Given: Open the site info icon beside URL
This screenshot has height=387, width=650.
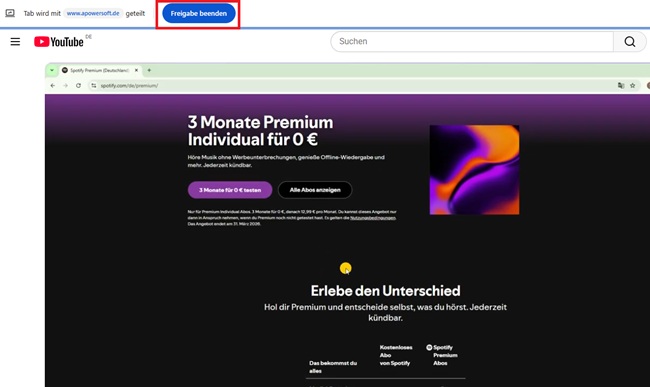Looking at the screenshot, I should point(94,85).
